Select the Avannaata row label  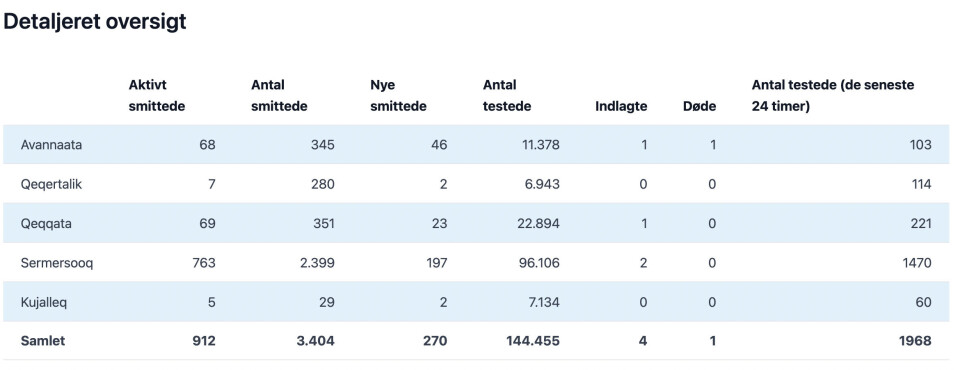point(51,145)
